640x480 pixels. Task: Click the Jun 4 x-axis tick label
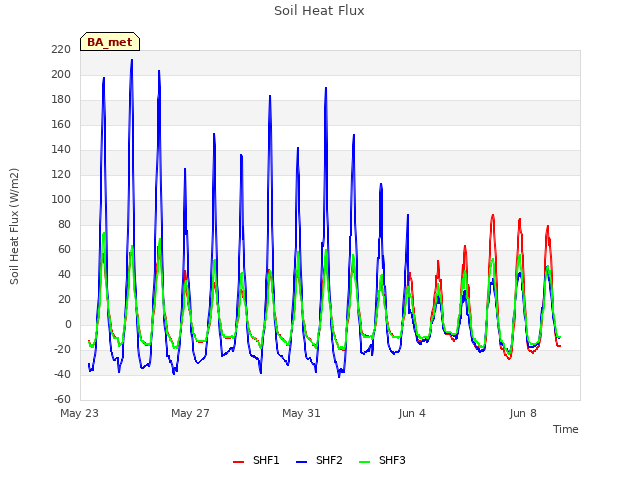(412, 413)
